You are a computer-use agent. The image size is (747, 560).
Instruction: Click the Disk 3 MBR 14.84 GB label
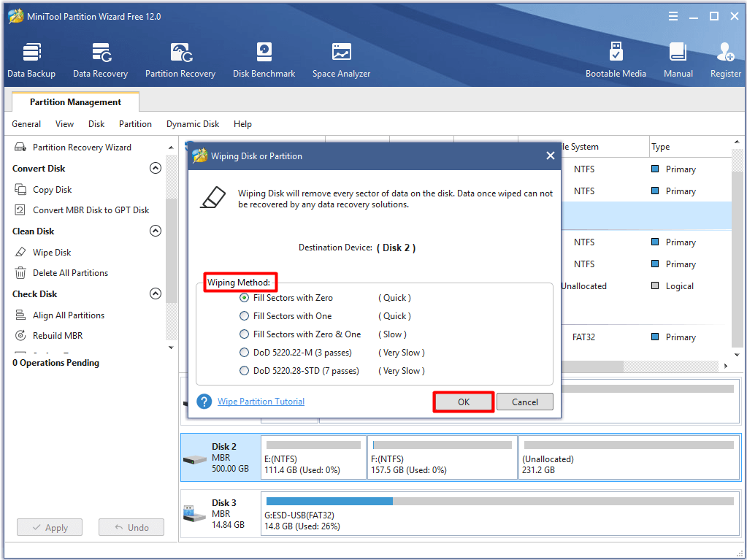click(x=229, y=514)
